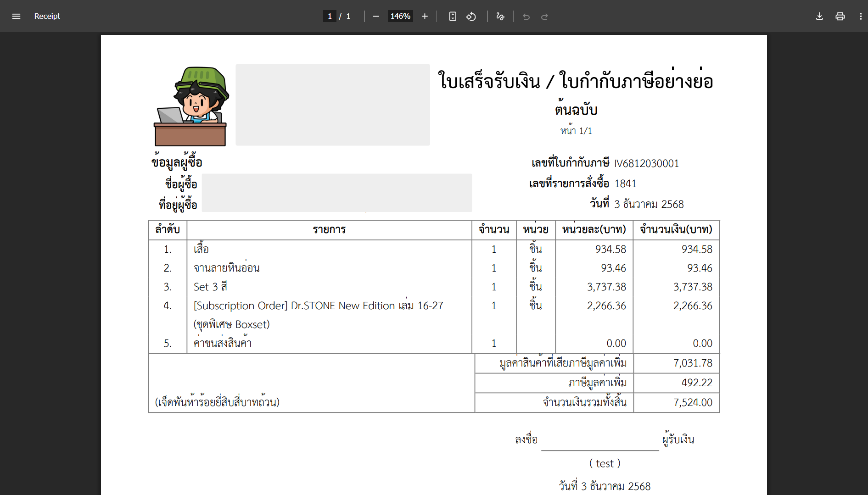868x495 pixels.
Task: Rotate the receipt counterclockwise
Action: pyautogui.click(x=471, y=16)
